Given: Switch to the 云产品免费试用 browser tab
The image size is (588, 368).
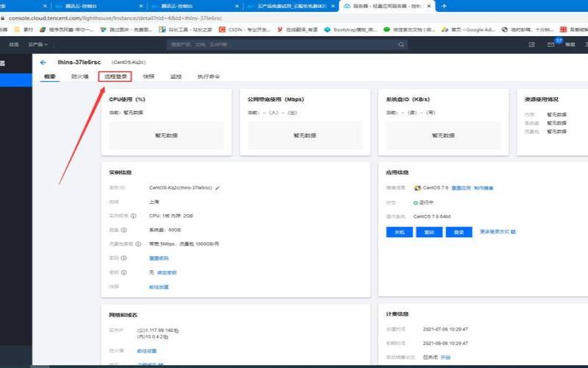Looking at the screenshot, I should tap(291, 6).
